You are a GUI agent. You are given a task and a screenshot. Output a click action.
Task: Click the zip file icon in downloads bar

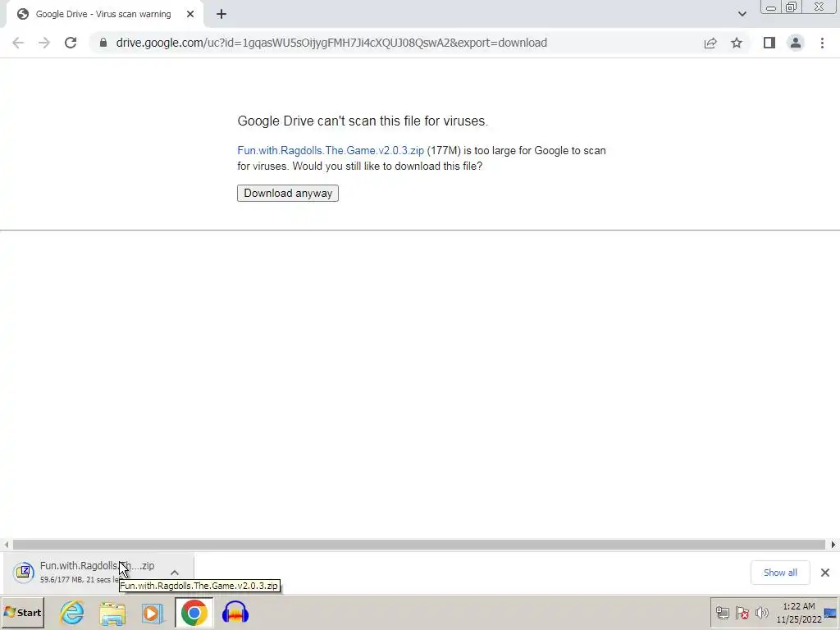24,572
